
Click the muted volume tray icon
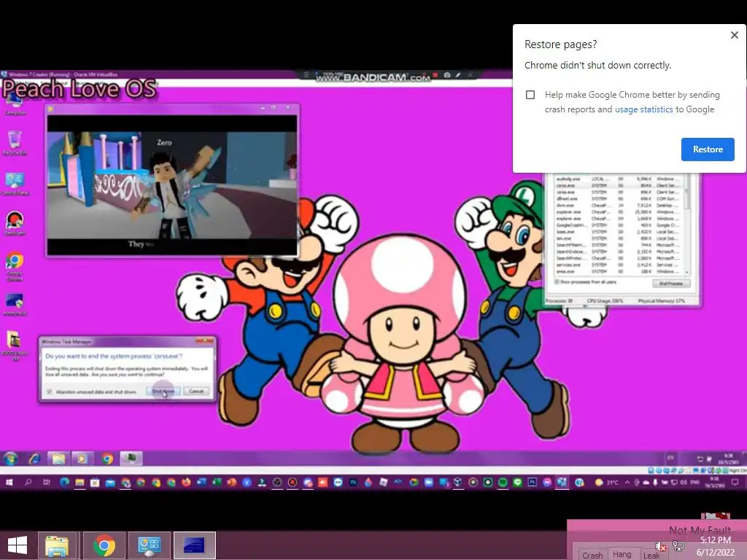[x=660, y=546]
